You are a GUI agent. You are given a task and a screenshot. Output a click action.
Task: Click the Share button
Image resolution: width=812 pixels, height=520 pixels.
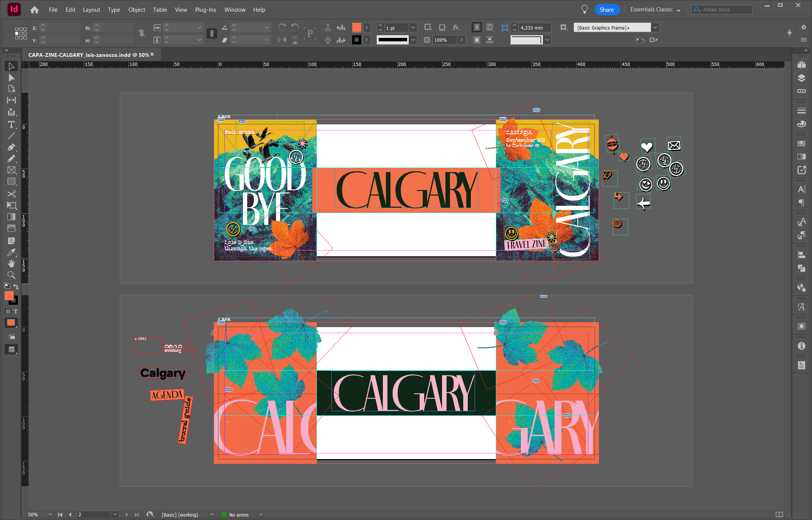(607, 9)
